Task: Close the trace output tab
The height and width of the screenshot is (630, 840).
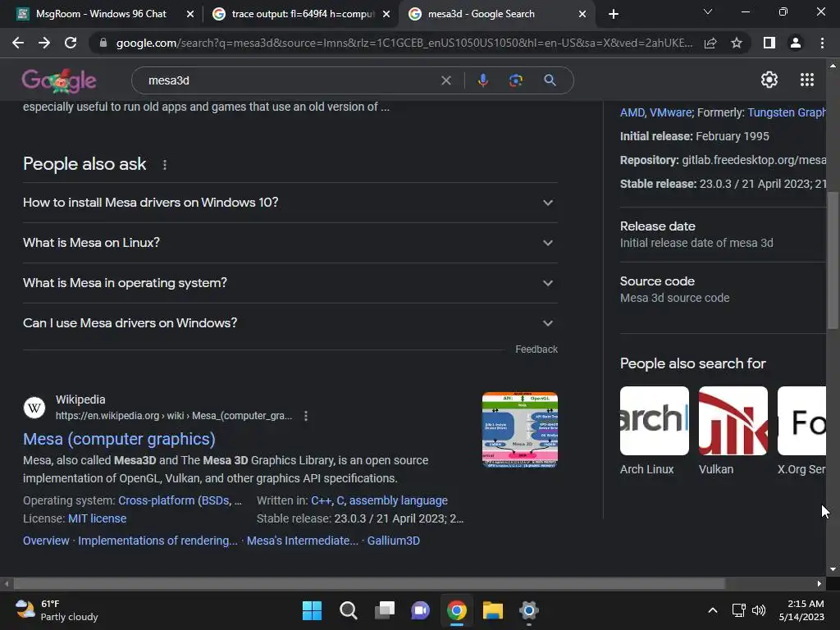Action: 386,14
